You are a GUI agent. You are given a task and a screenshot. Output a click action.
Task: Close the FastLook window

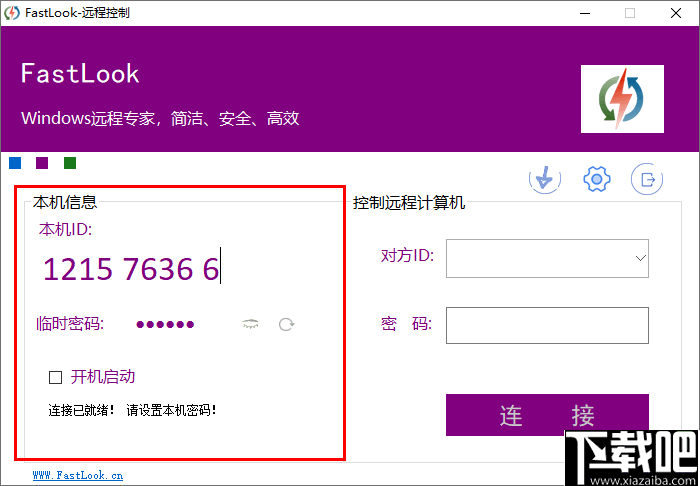[676, 13]
